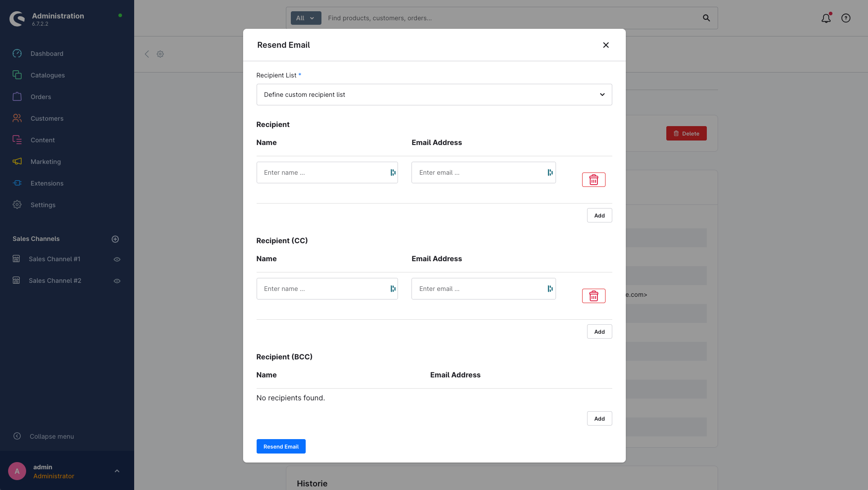Viewport: 868px width, 490px height.
Task: Open the help question mark icon
Action: pyautogui.click(x=846, y=18)
